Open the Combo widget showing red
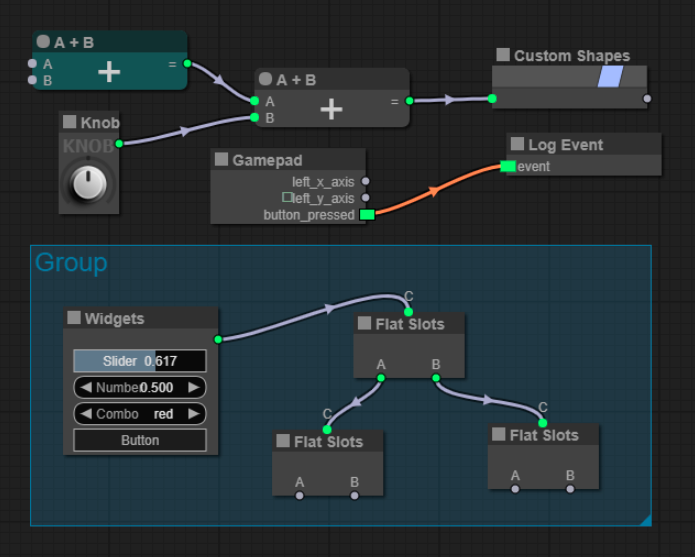Viewport: 695px width, 557px height. [x=140, y=414]
